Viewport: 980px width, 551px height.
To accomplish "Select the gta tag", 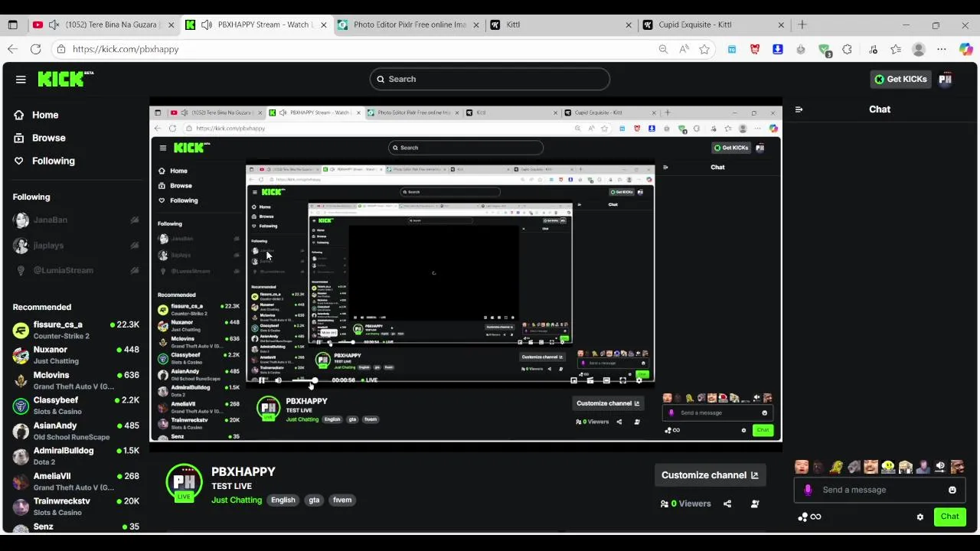I will [x=314, y=500].
